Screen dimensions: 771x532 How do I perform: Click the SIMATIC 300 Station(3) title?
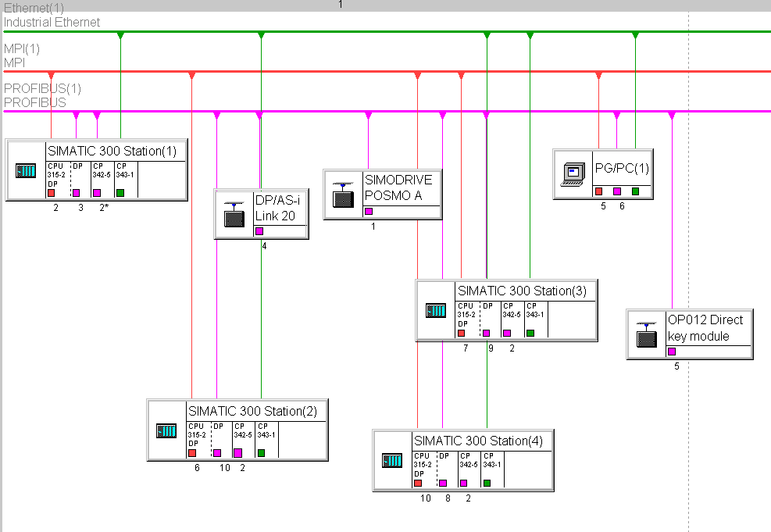(x=522, y=291)
